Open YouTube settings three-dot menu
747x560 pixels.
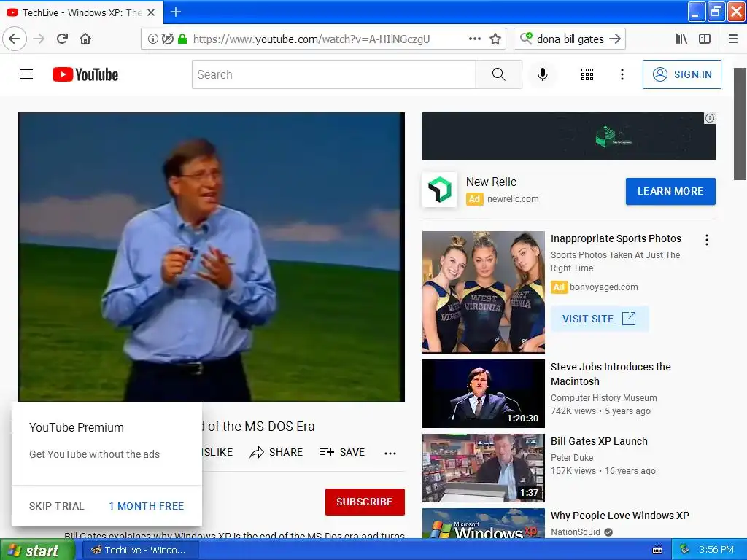pos(622,74)
